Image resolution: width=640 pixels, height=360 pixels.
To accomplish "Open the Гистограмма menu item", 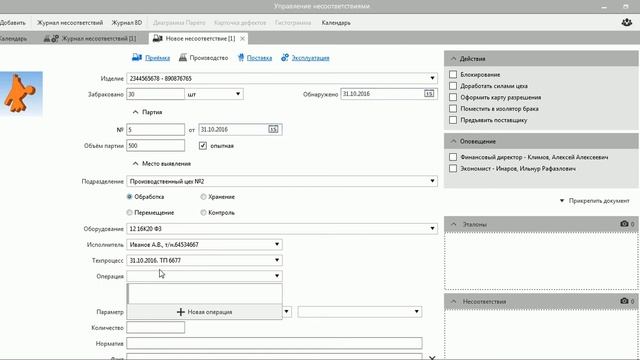I will point(293,23).
